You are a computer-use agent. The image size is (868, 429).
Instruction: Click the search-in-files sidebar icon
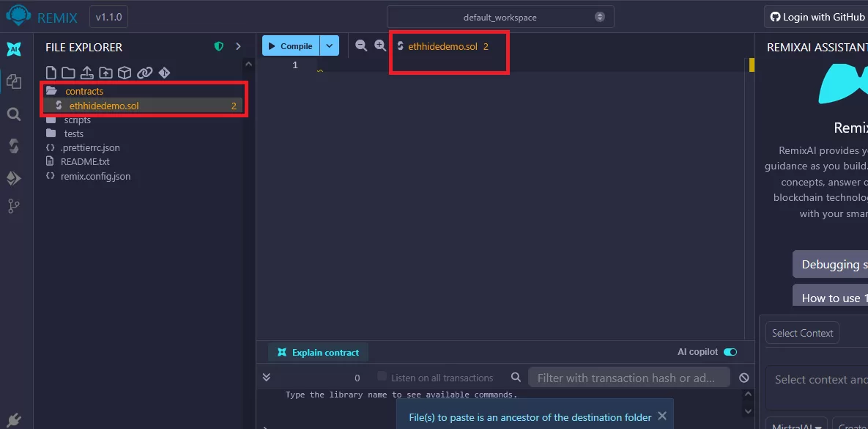click(x=14, y=114)
